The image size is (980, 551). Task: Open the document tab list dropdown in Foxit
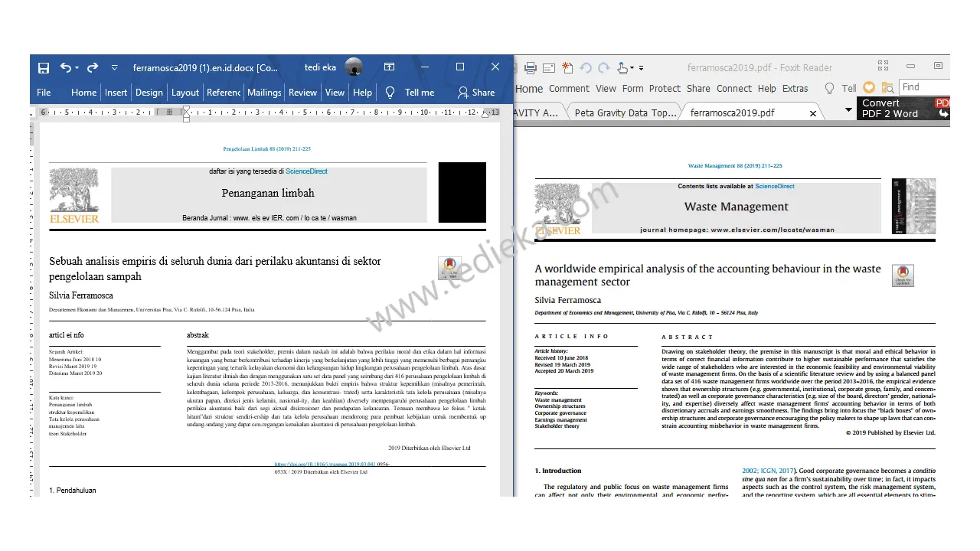click(848, 110)
